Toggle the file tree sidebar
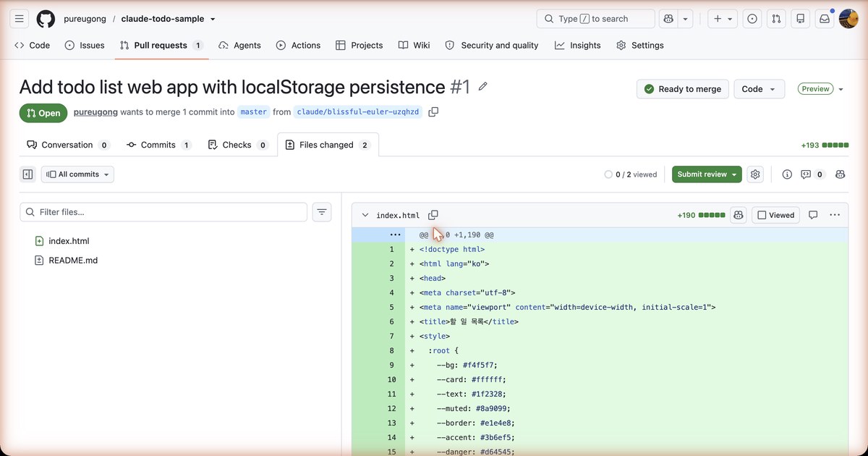 27,174
